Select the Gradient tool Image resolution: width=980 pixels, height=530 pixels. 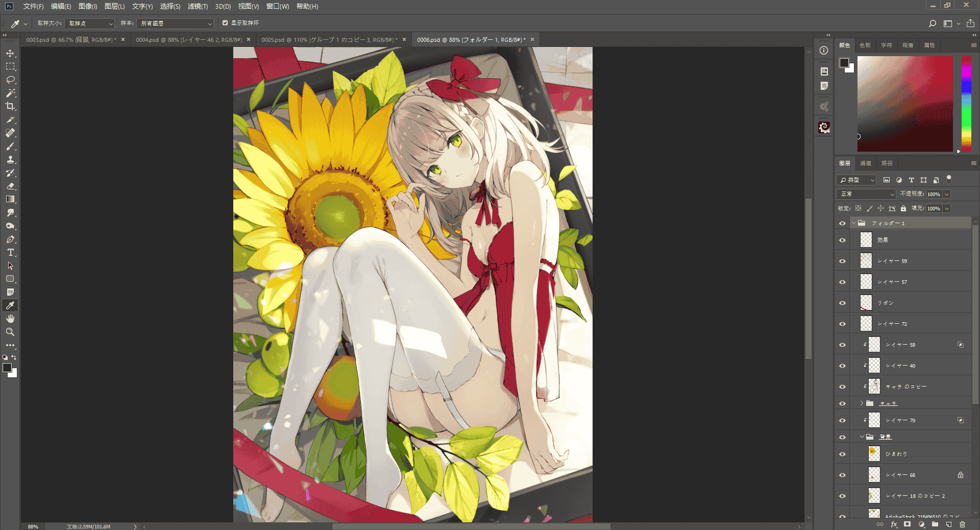(x=10, y=199)
